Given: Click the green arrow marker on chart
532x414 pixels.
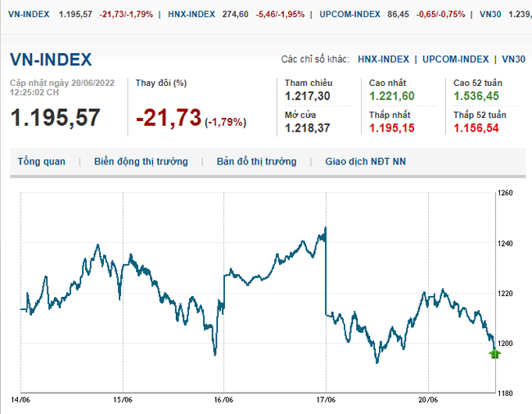Looking at the screenshot, I should coord(494,353).
